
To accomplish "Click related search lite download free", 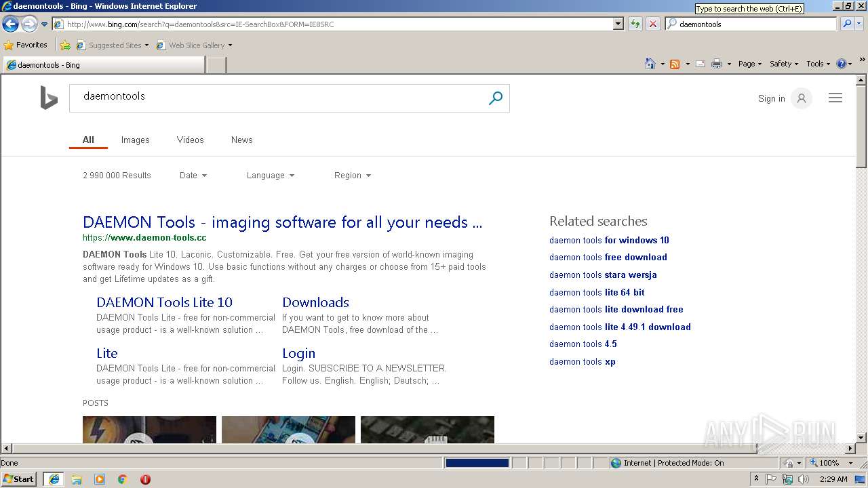I will 616,309.
